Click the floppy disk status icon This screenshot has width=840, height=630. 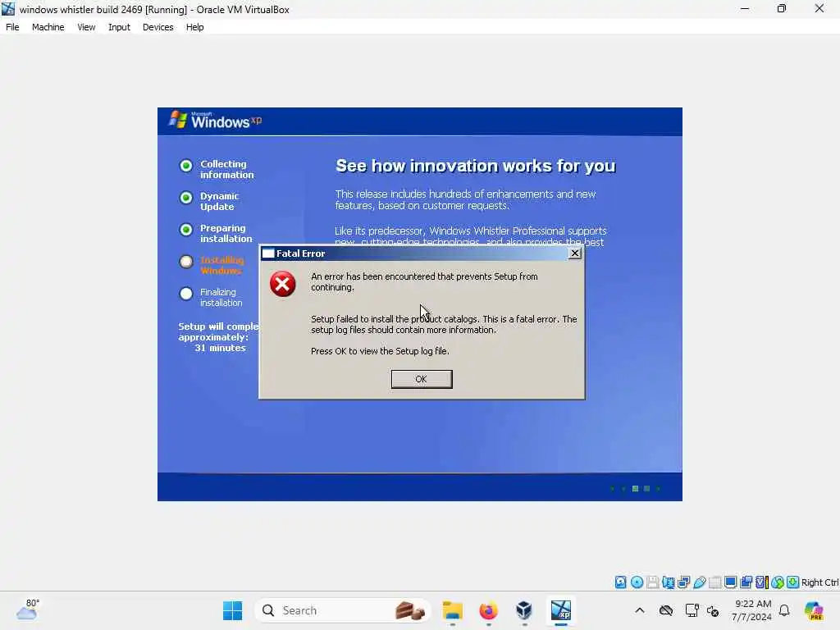pyautogui.click(x=652, y=582)
